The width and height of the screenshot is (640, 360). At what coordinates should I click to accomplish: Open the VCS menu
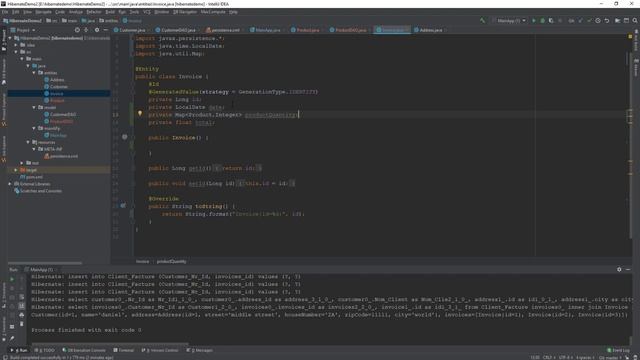click(147, 12)
